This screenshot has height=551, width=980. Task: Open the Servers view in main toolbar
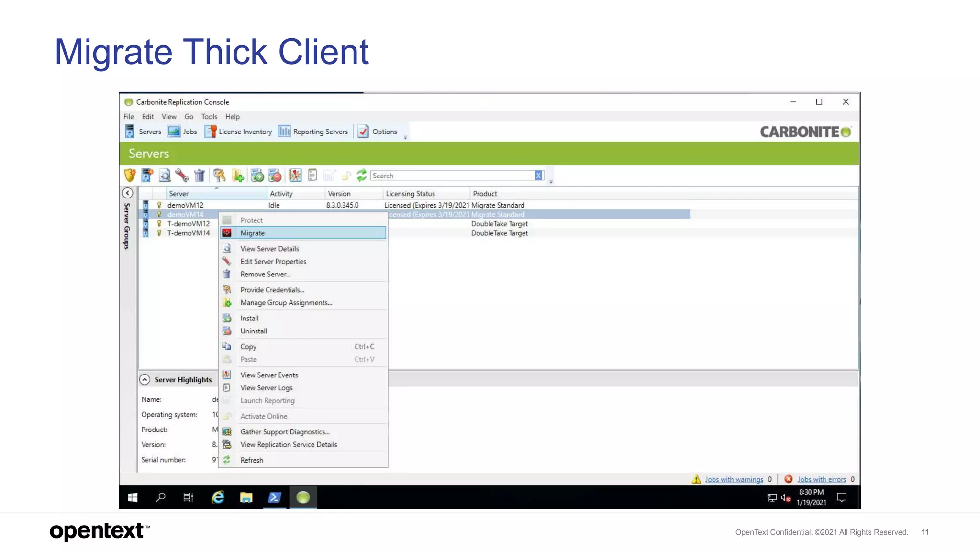click(143, 132)
